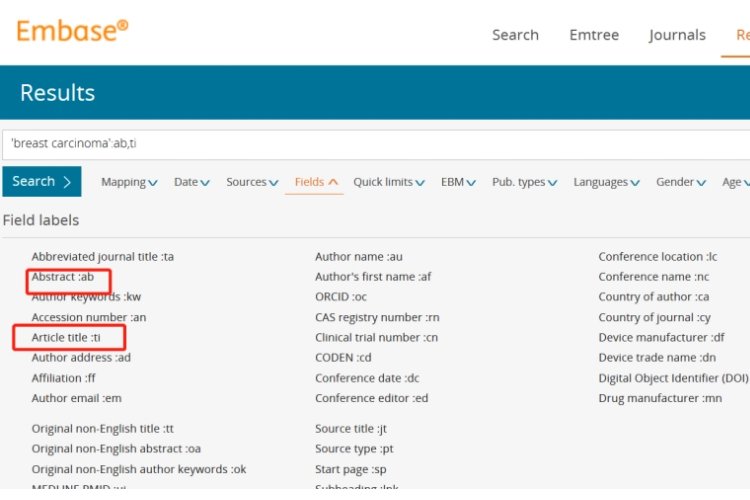Open the Search tab in top navigation
The width and height of the screenshot is (750, 500).
(x=515, y=35)
